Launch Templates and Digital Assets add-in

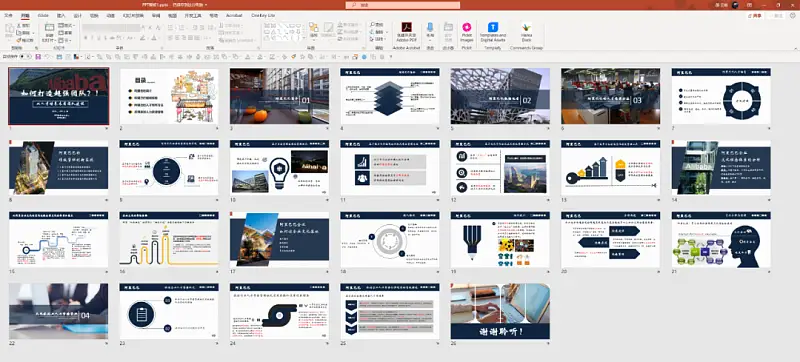tap(492, 28)
